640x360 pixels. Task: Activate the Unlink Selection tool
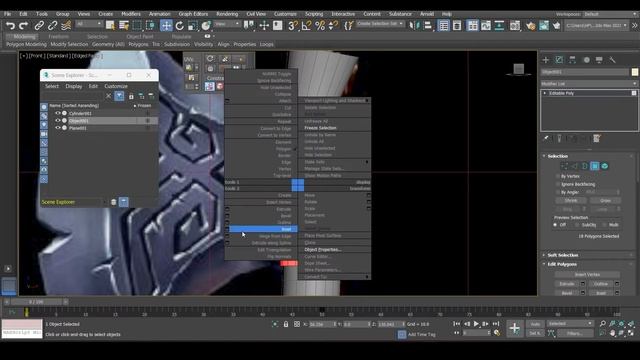[x=52, y=26]
